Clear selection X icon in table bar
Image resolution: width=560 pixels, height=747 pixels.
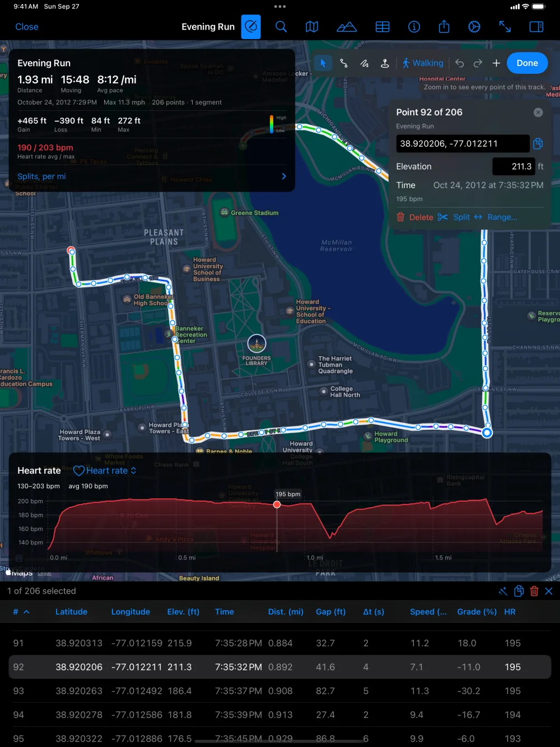point(549,591)
